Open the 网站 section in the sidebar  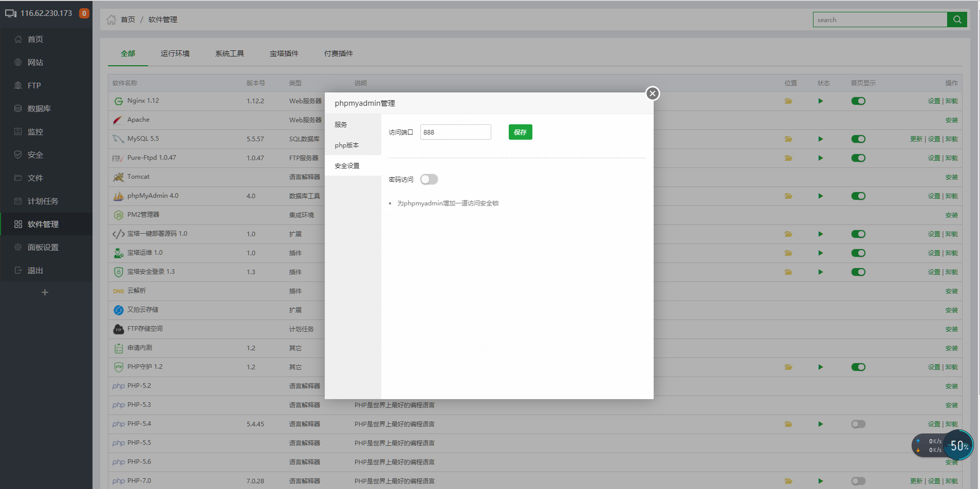click(x=35, y=62)
